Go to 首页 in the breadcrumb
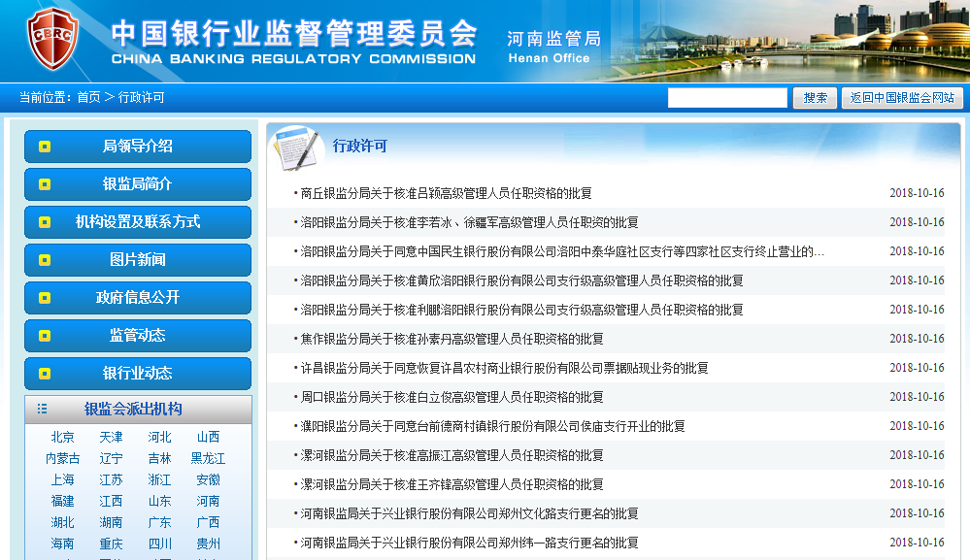 click(x=88, y=98)
